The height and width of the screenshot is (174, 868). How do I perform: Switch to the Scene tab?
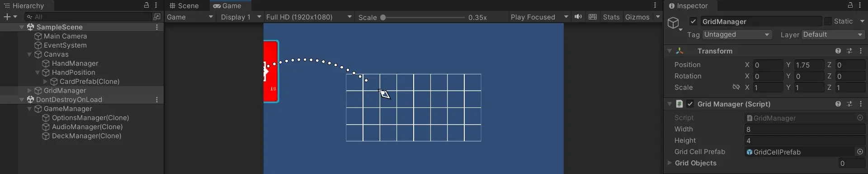pyautogui.click(x=184, y=6)
